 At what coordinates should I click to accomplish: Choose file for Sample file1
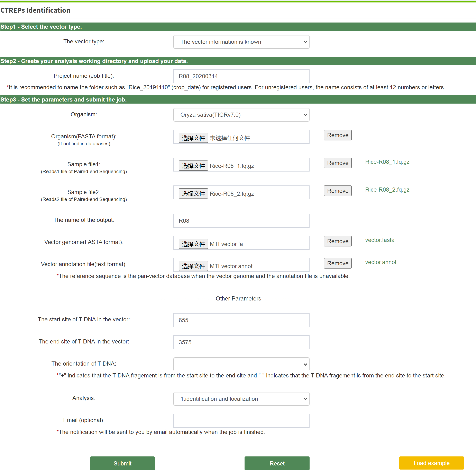(193, 166)
